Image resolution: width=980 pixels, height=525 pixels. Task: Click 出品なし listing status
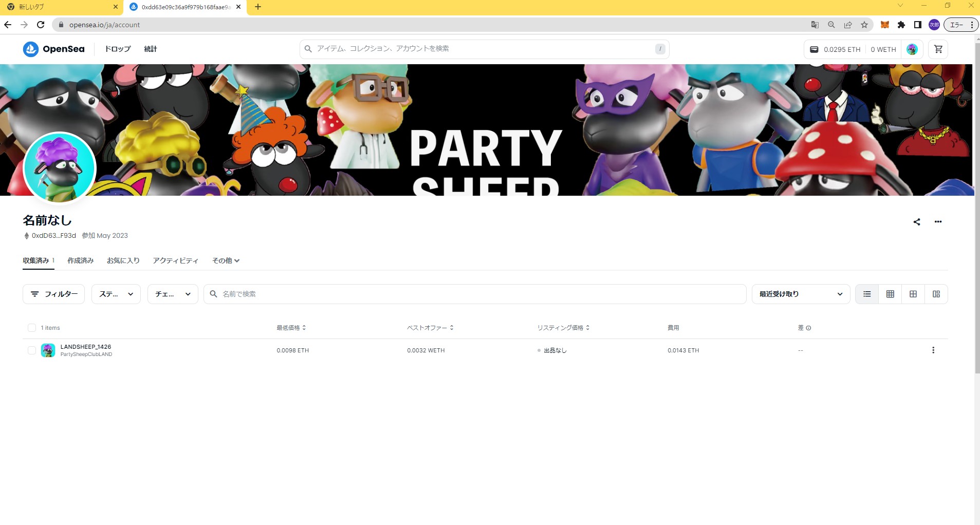pyautogui.click(x=552, y=350)
